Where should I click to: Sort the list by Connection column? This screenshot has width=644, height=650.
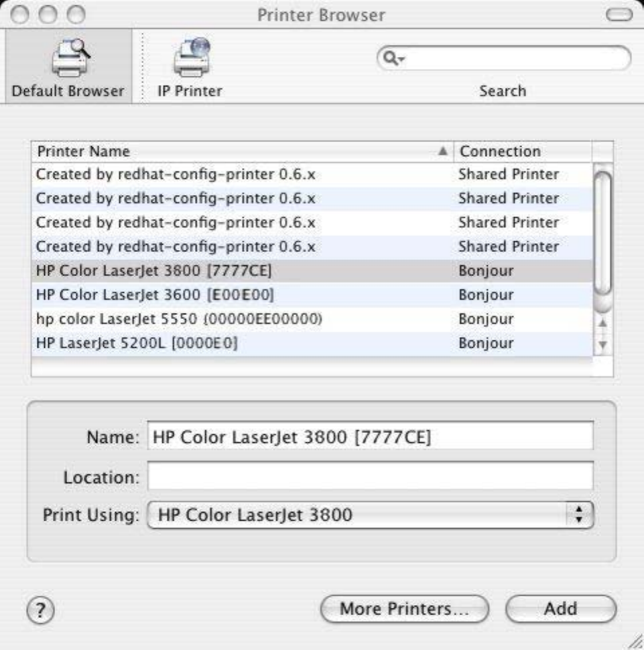pyautogui.click(x=523, y=151)
